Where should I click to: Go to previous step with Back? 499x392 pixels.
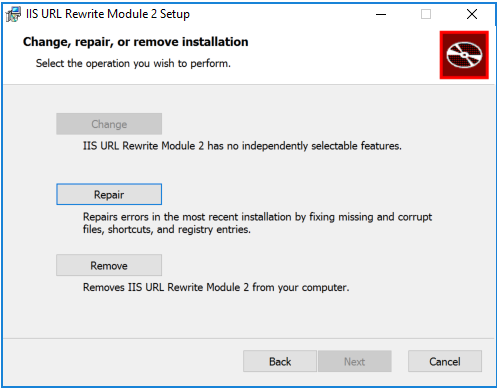pyautogui.click(x=280, y=361)
